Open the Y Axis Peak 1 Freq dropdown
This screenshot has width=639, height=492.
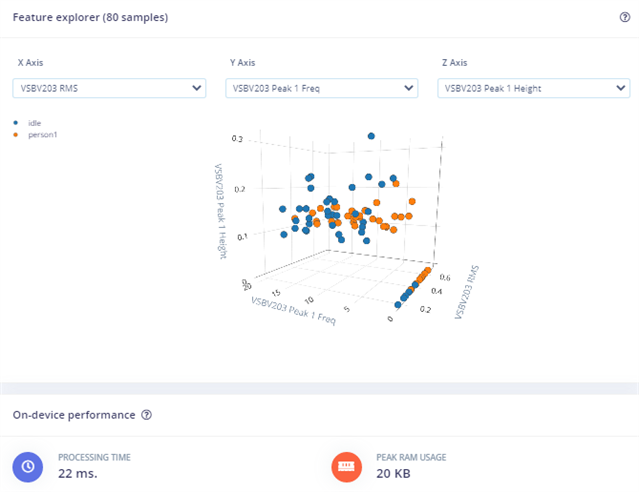(321, 88)
